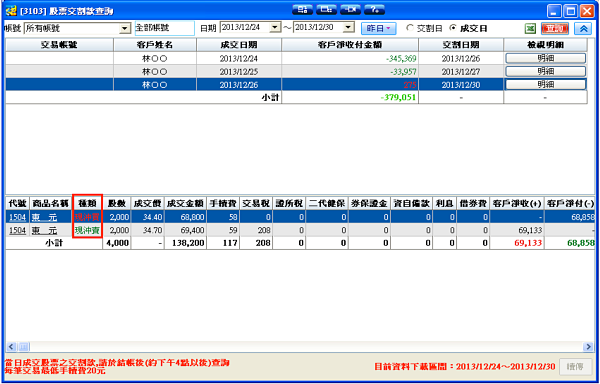
Task: Open the start date 2013/12/24 dropdown
Action: pyautogui.click(x=276, y=28)
